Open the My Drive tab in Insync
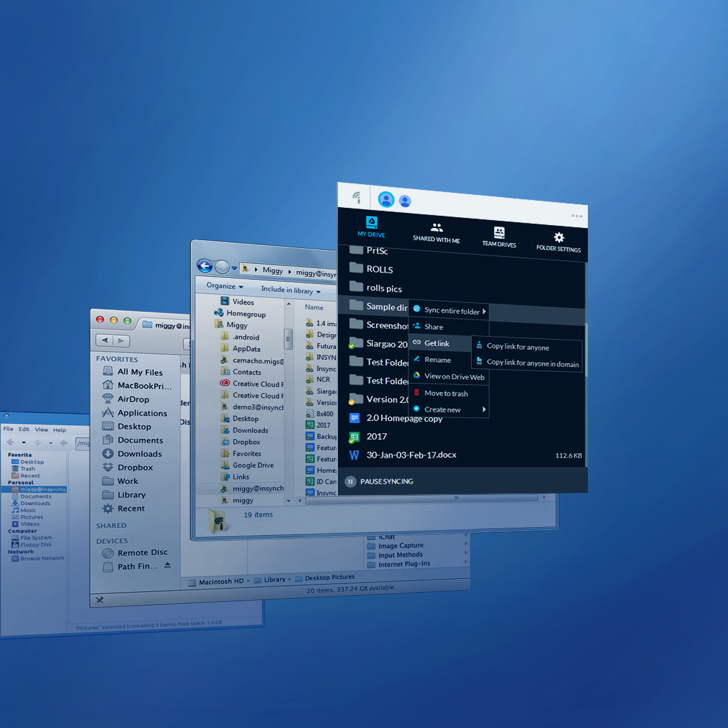The image size is (728, 728). click(371, 227)
